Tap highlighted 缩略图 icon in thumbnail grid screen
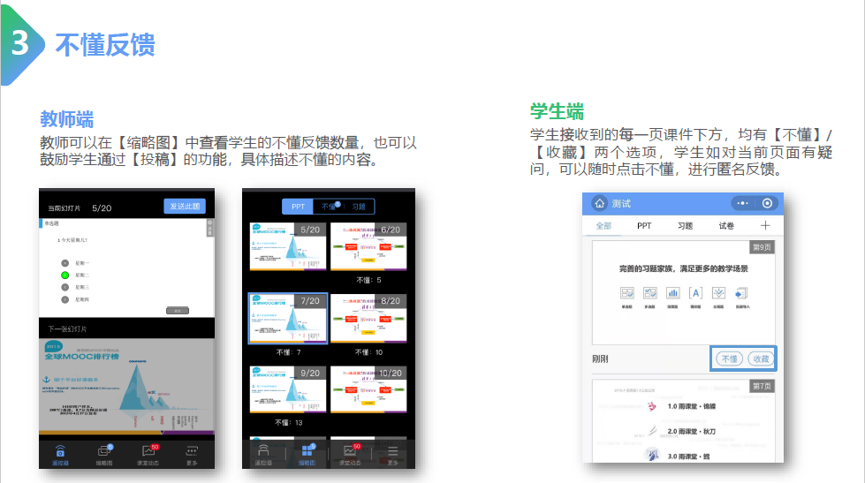Screen dimensions: 865x483 [x=307, y=451]
